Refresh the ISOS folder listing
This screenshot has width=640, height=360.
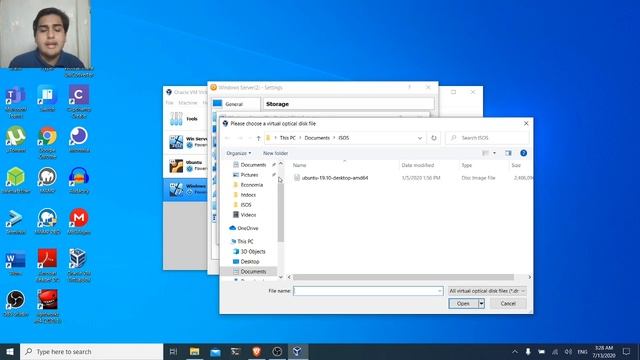tap(433, 138)
